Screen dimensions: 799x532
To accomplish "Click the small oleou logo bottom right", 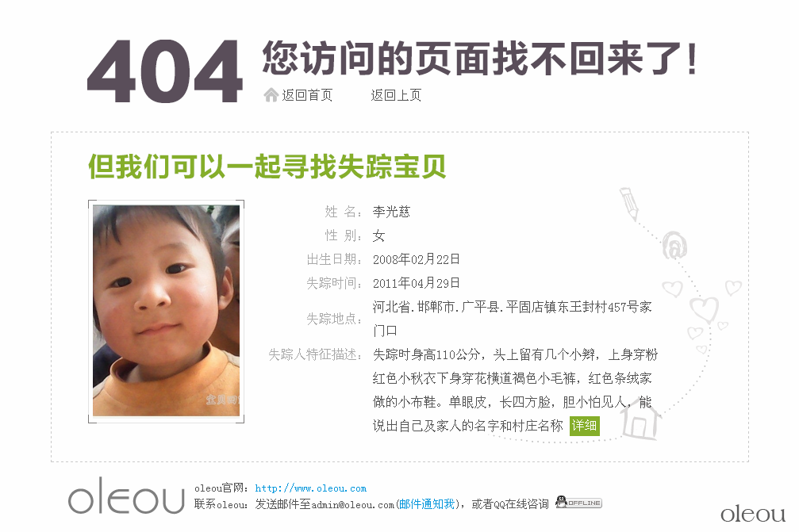I will [753, 514].
